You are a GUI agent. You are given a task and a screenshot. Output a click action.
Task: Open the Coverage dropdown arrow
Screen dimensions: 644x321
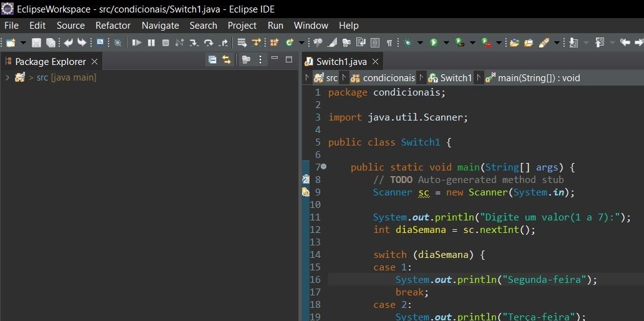pos(472,42)
